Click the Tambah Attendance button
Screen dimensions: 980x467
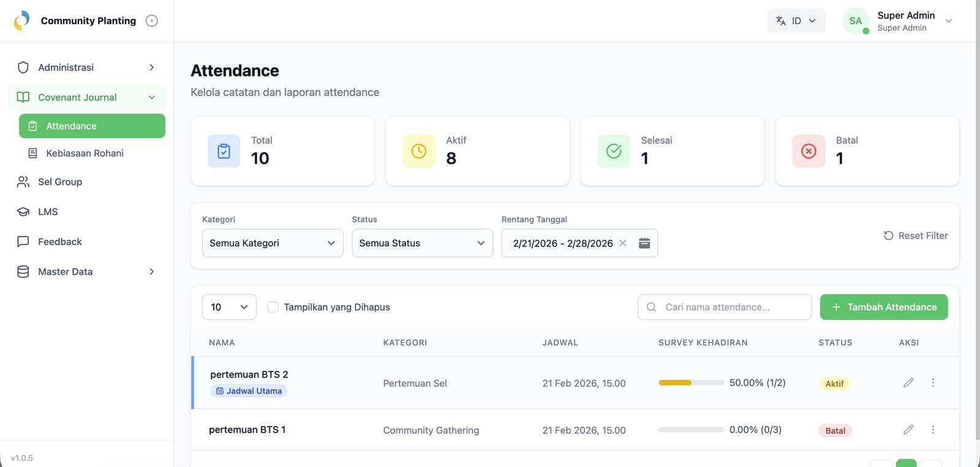(884, 307)
